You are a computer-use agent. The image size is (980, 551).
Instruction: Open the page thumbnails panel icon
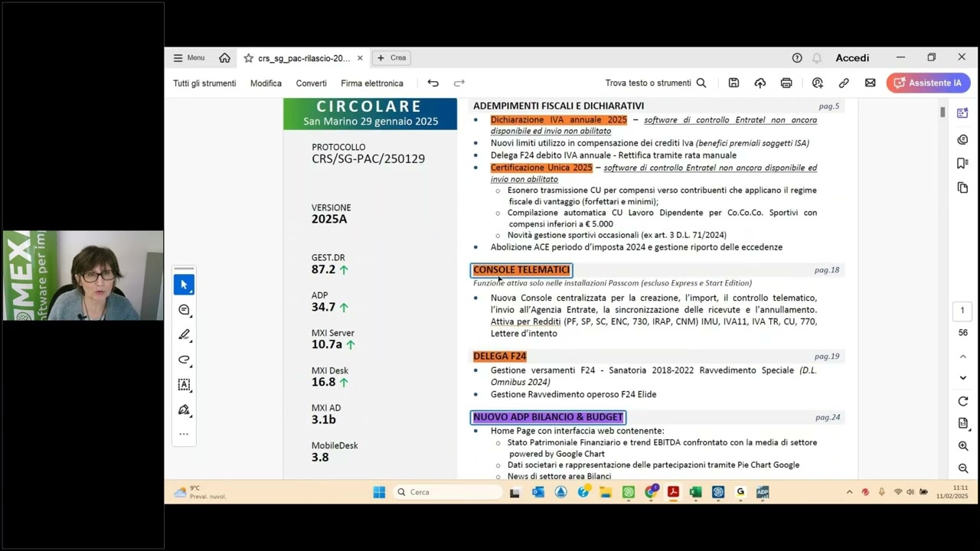(962, 187)
